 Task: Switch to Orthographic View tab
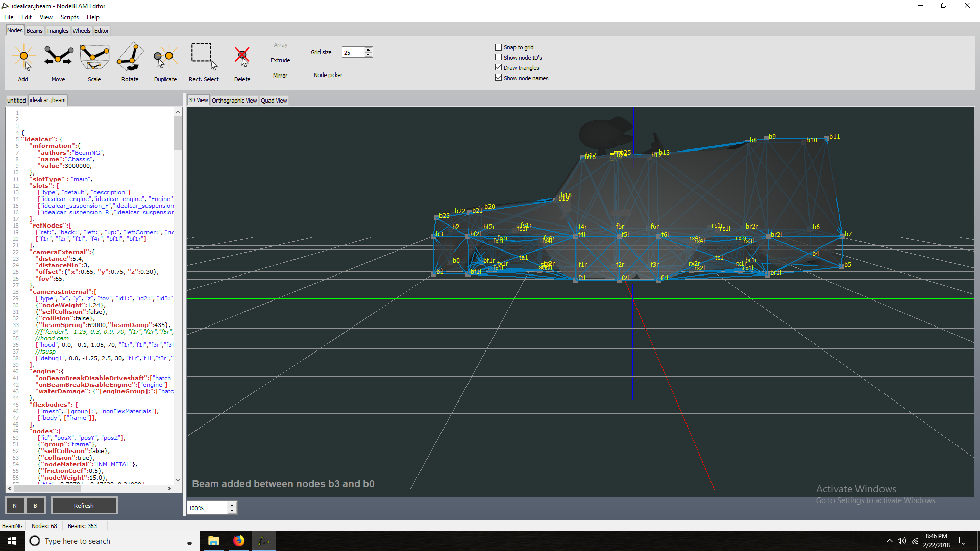[x=234, y=101]
